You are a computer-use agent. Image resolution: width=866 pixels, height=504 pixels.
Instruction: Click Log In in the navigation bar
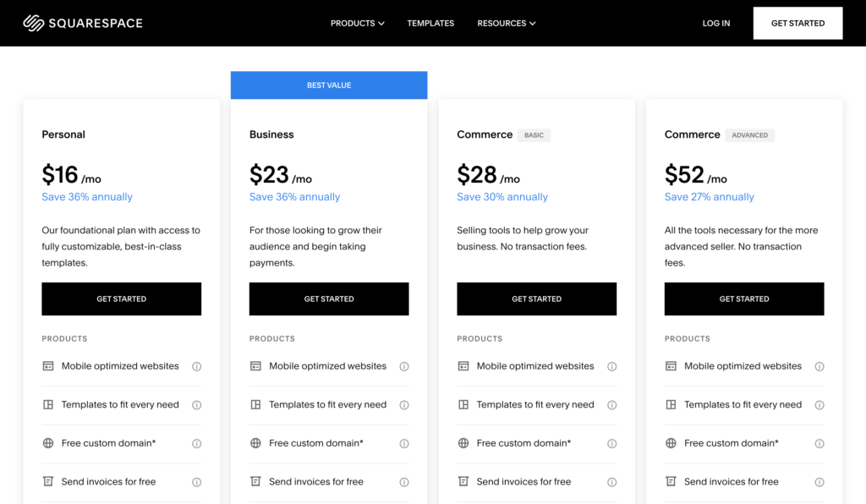coord(715,23)
